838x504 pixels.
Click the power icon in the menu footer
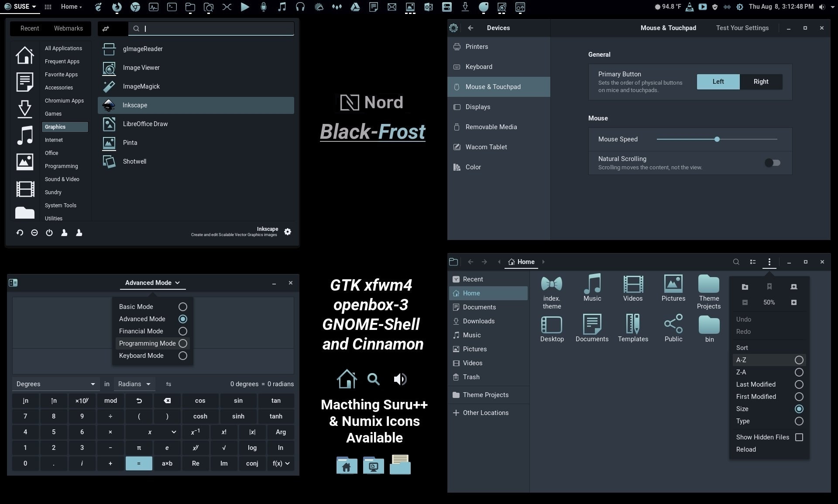click(x=49, y=233)
